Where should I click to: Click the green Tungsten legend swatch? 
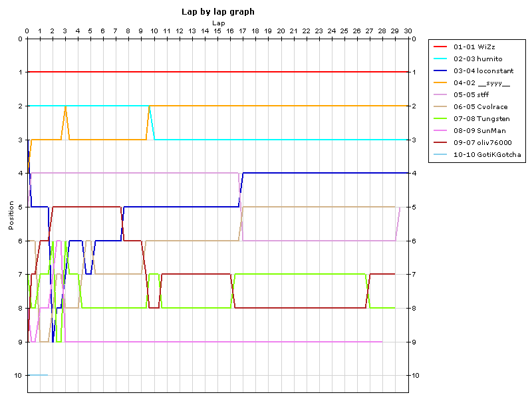pyautogui.click(x=440, y=118)
